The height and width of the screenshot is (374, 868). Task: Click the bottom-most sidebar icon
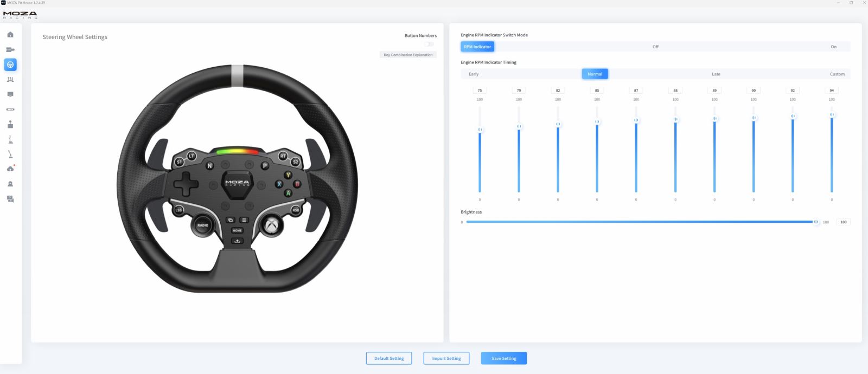tap(10, 199)
